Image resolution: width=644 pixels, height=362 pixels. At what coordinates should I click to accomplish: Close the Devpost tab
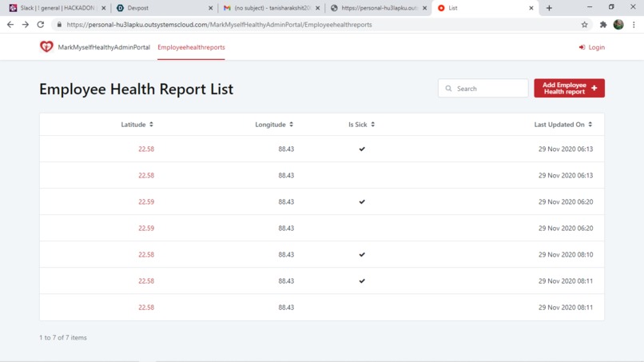[211, 8]
